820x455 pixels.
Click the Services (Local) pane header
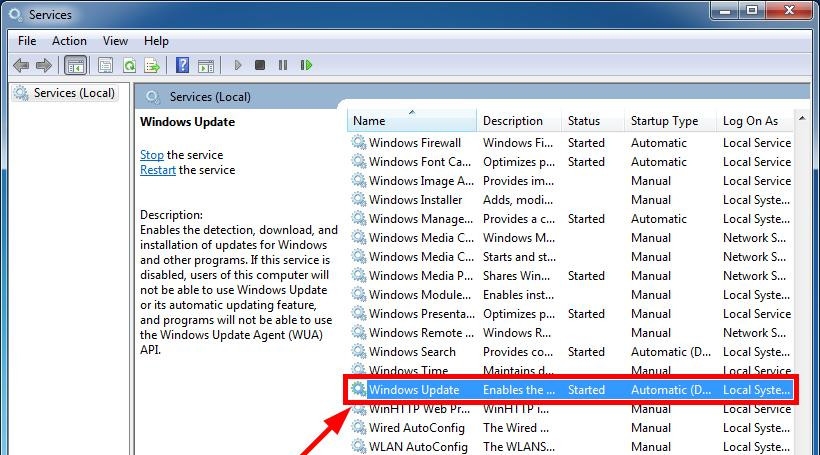(210, 97)
